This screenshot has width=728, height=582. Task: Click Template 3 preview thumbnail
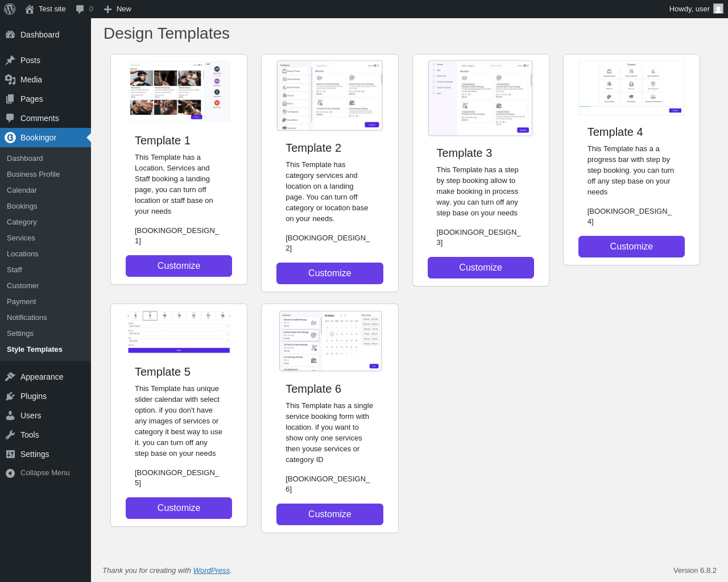pos(481,98)
